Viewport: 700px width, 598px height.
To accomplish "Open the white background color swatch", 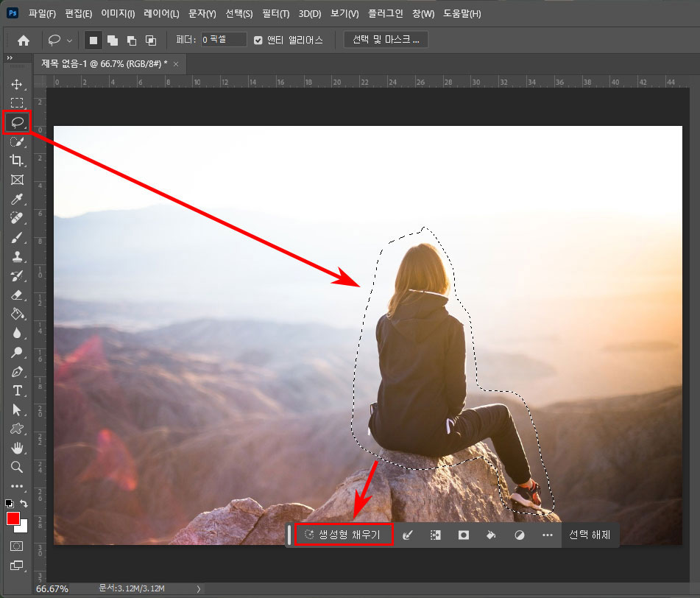I will pyautogui.click(x=24, y=528).
